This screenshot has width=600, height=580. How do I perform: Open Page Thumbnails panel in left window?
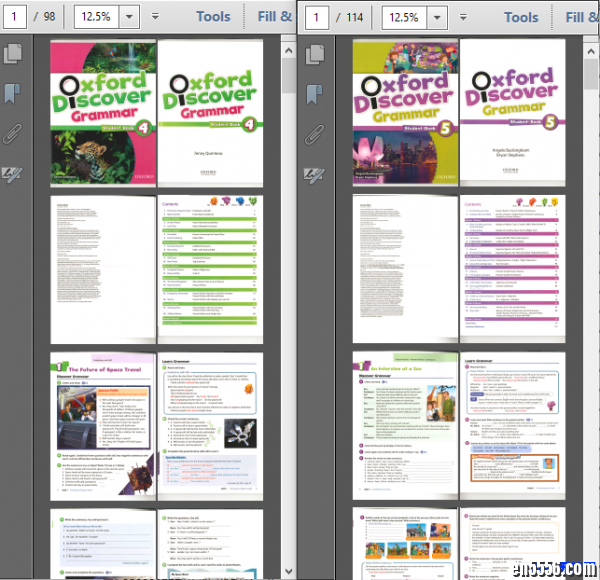13,54
